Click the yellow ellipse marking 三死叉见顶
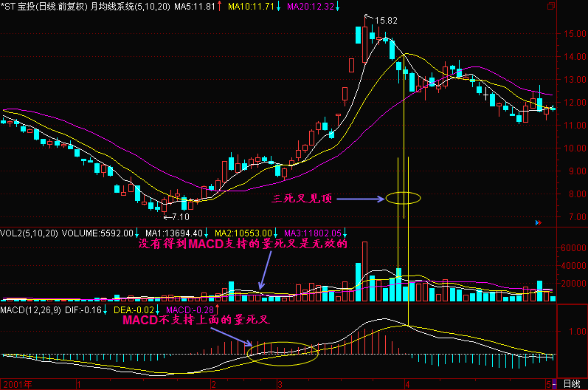The width and height of the screenshot is (588, 390). point(402,197)
